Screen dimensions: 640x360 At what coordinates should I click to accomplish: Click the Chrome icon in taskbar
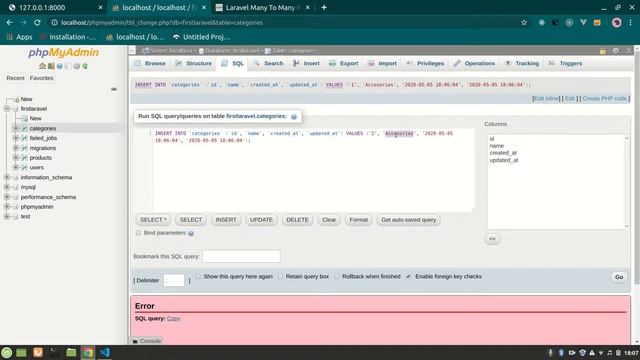coord(87,352)
